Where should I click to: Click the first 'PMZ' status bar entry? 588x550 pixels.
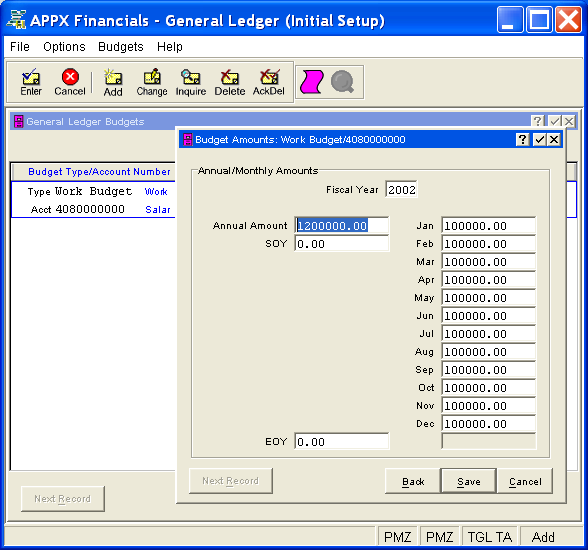click(398, 537)
